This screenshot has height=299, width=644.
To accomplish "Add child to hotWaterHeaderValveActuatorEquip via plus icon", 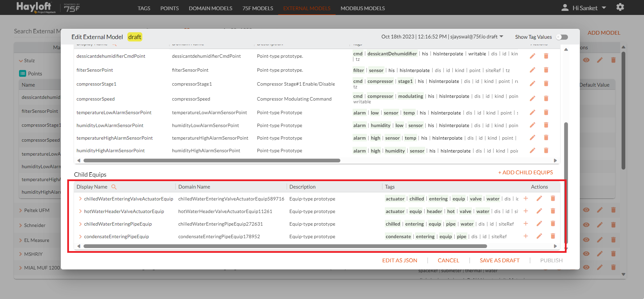I will (526, 211).
